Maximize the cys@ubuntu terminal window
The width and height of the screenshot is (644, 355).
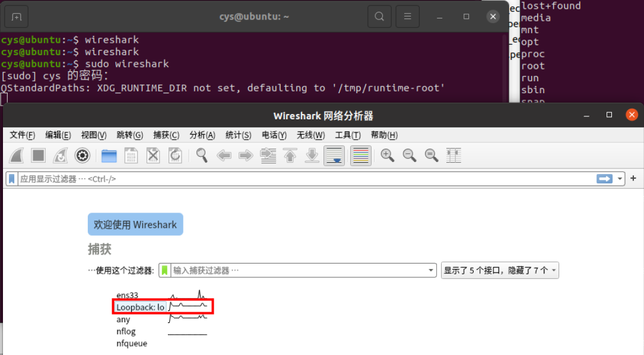[x=466, y=17]
